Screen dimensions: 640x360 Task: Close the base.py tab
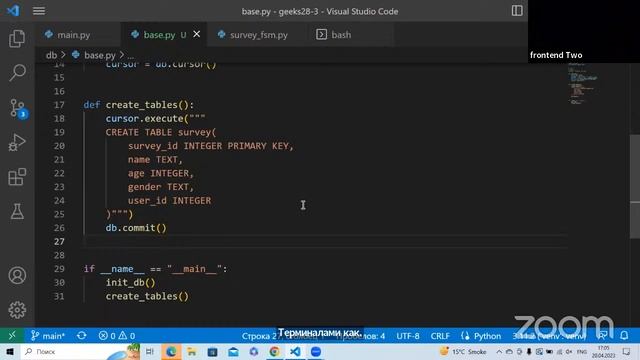(x=197, y=34)
